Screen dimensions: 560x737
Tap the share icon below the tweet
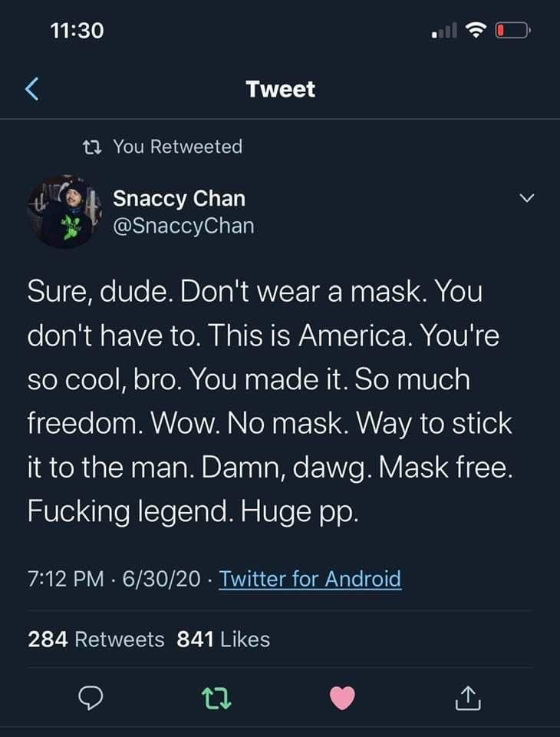click(467, 698)
